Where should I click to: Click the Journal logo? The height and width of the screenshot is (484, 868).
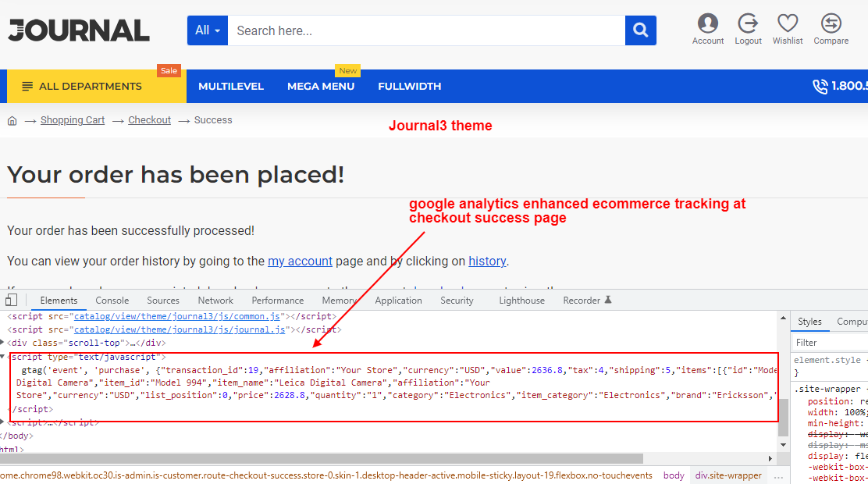pyautogui.click(x=79, y=30)
